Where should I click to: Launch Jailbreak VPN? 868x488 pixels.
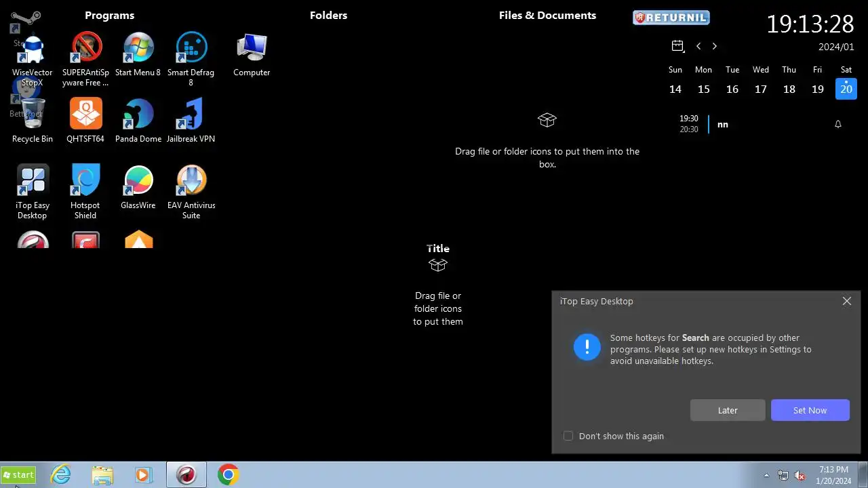[x=191, y=121]
